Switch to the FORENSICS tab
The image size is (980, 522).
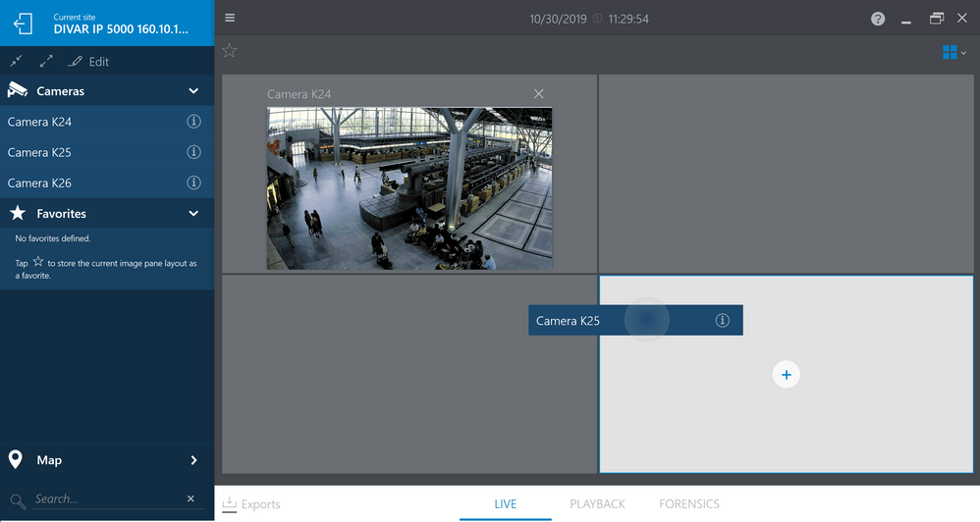click(x=689, y=503)
